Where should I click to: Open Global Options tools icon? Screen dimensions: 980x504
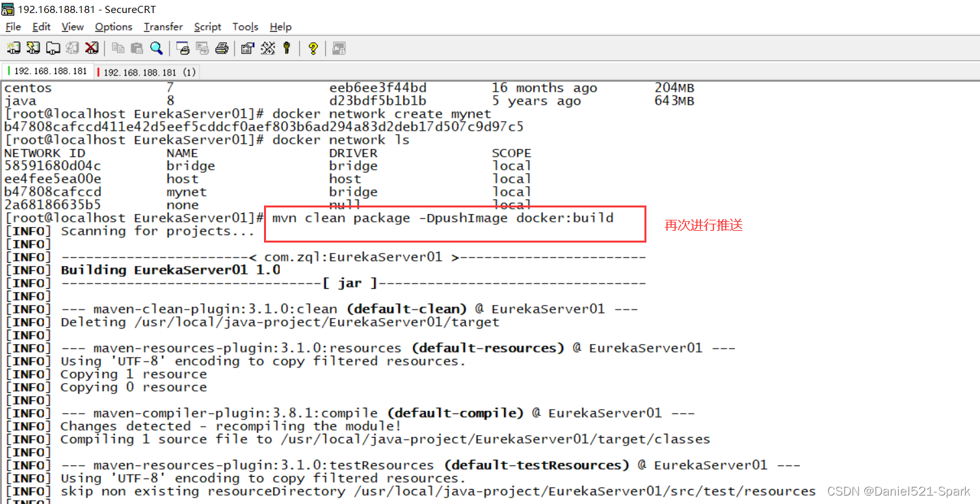tap(267, 47)
